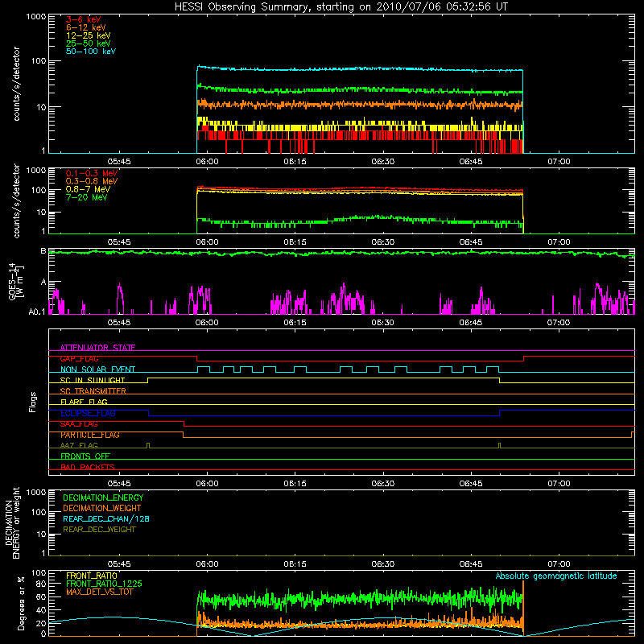644x644 pixels.
Task: Pick the SC_TRANSMITTER flag label
Action: click(93, 391)
